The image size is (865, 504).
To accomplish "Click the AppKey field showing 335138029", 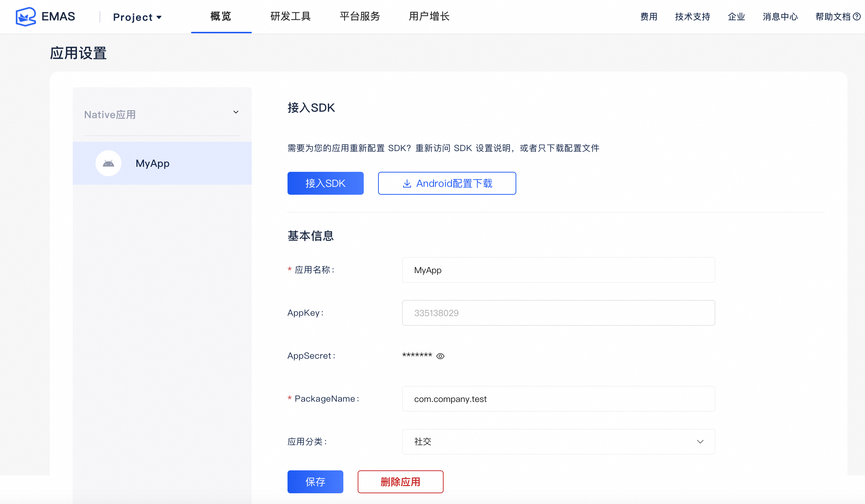I will pyautogui.click(x=559, y=313).
